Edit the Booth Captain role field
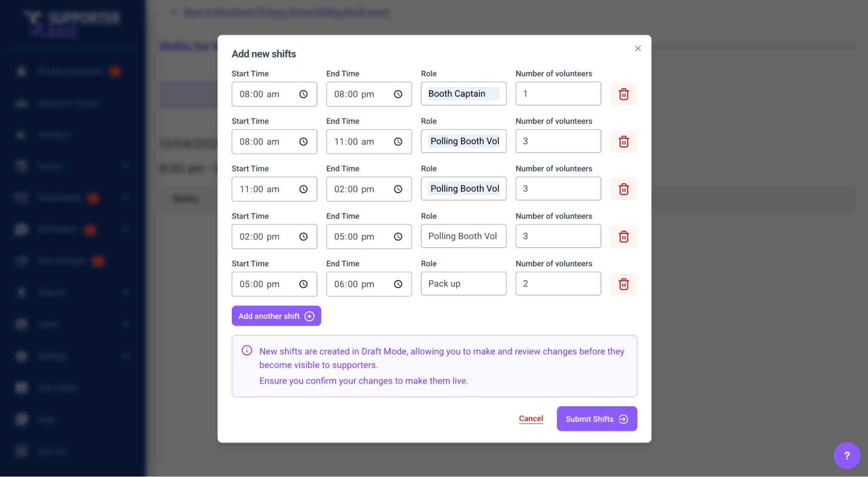Image resolution: width=868 pixels, height=477 pixels. (463, 93)
